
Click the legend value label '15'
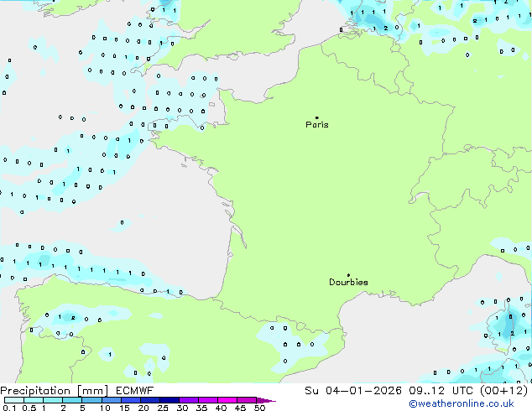point(124,408)
